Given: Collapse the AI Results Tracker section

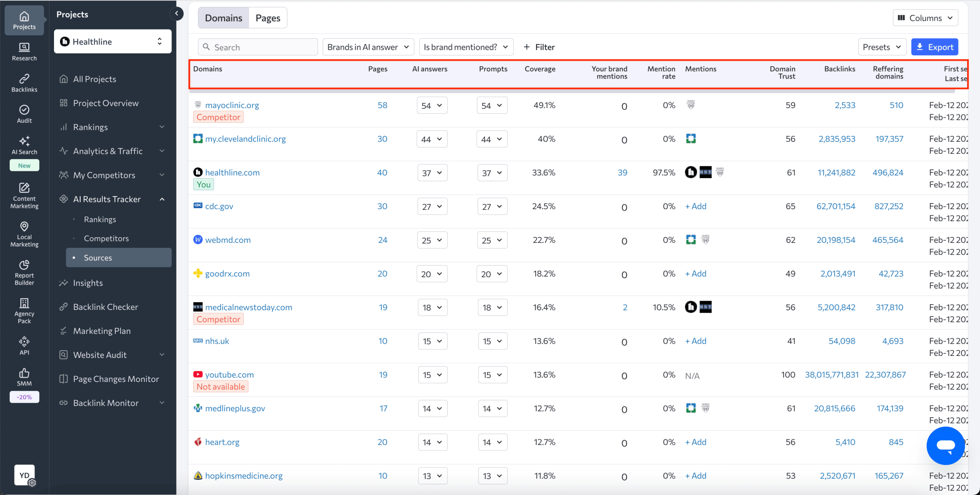Looking at the screenshot, I should click(162, 199).
